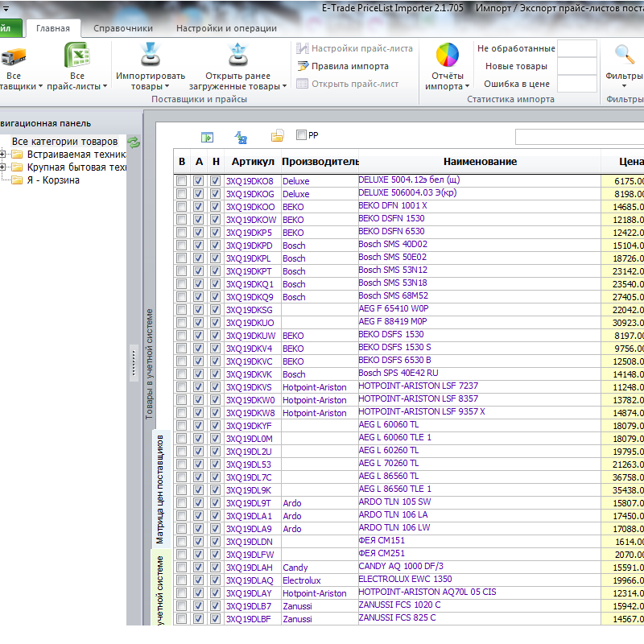
Task: Click the B column header
Action: [182, 162]
